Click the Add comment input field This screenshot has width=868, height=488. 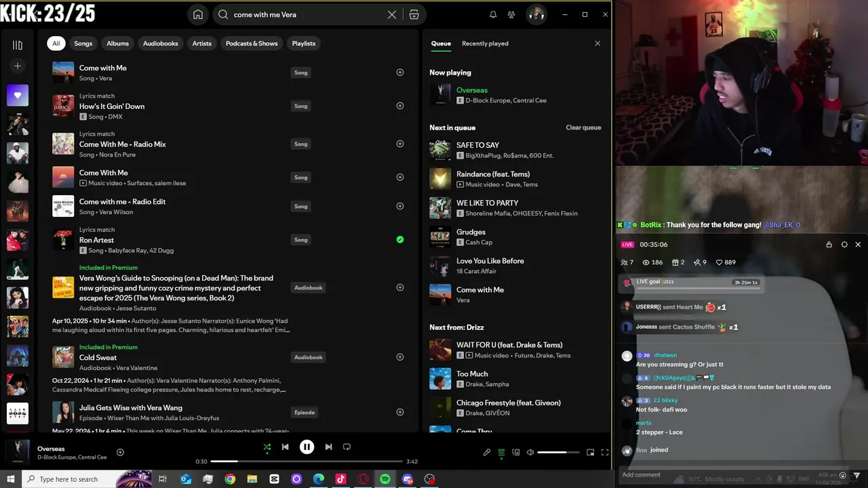coord(726,475)
